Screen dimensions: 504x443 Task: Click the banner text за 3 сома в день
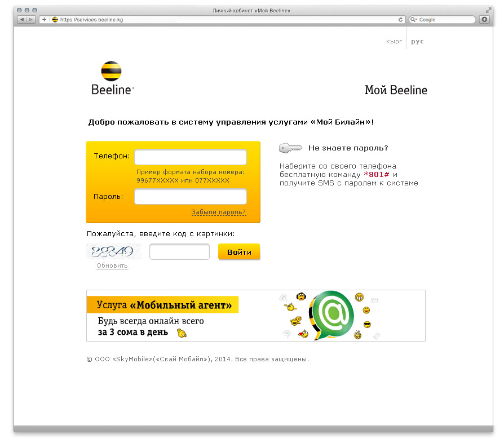click(x=133, y=332)
